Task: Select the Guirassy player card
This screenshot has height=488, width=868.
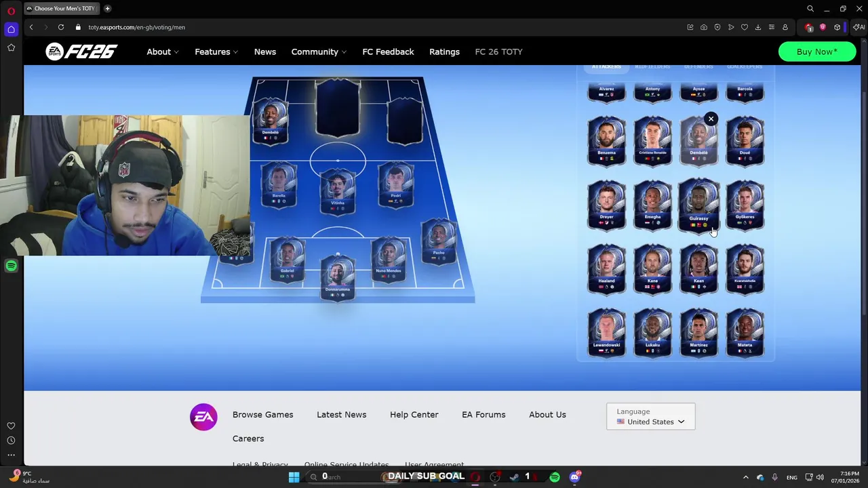Action: (x=698, y=205)
